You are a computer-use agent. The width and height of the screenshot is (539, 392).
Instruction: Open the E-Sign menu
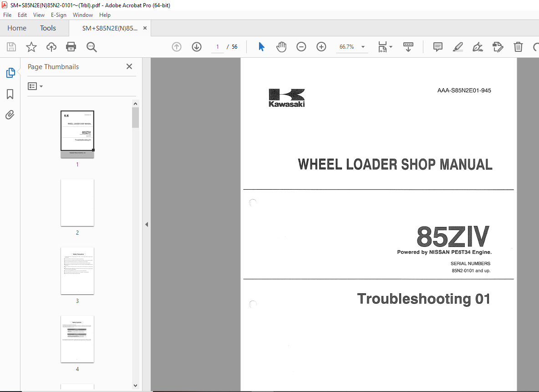pyautogui.click(x=58, y=15)
